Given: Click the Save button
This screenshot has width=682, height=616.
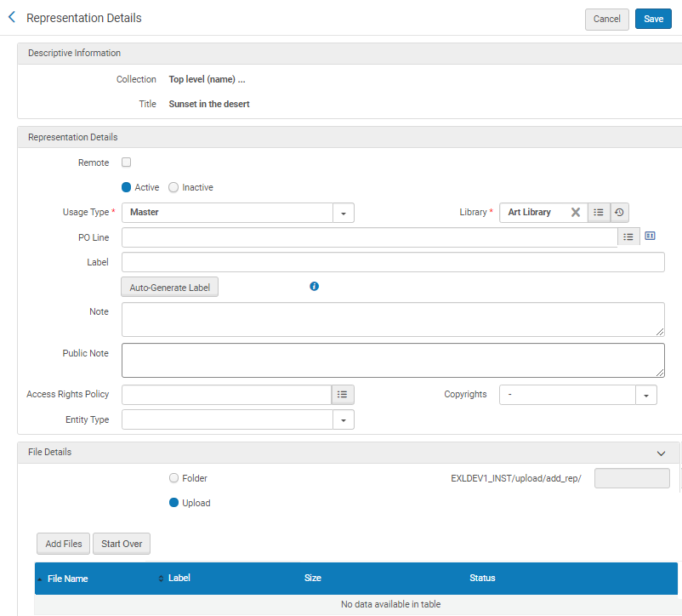Looking at the screenshot, I should coord(653,20).
